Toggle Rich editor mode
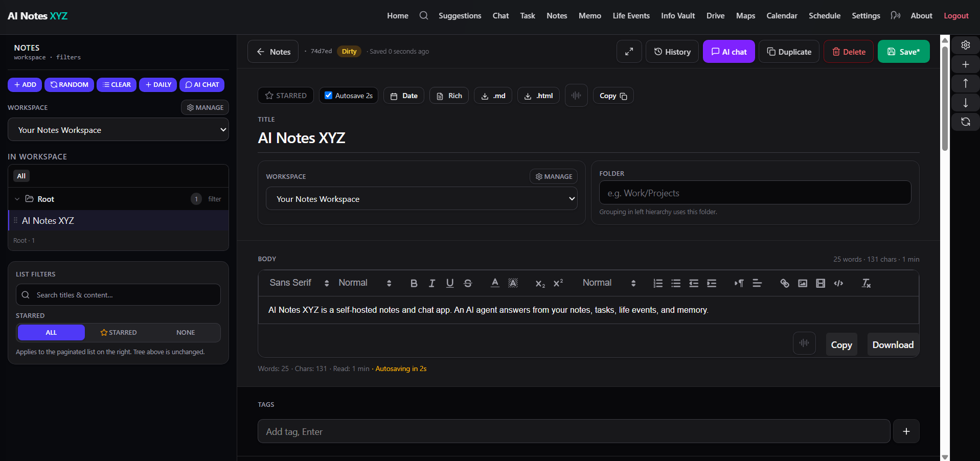The width and height of the screenshot is (980, 461). [449, 96]
